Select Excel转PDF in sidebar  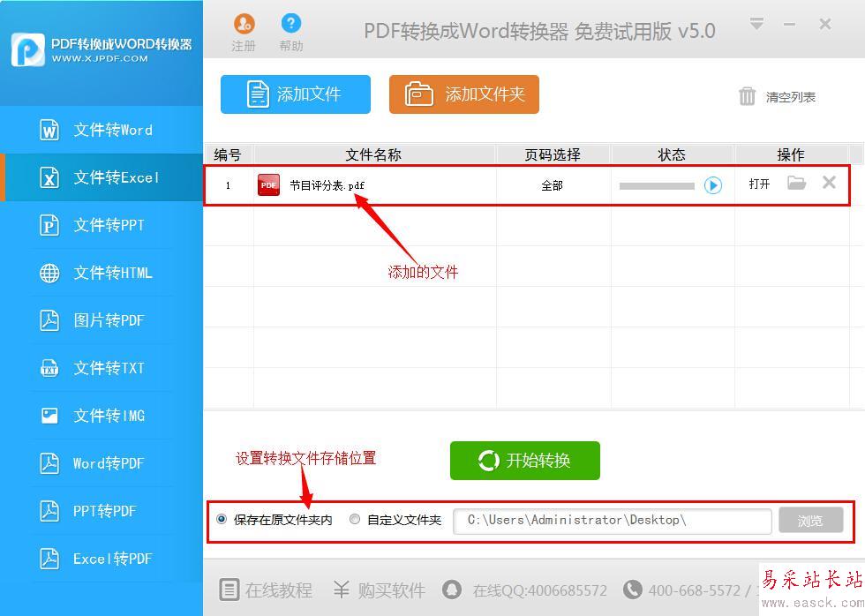pos(102,559)
